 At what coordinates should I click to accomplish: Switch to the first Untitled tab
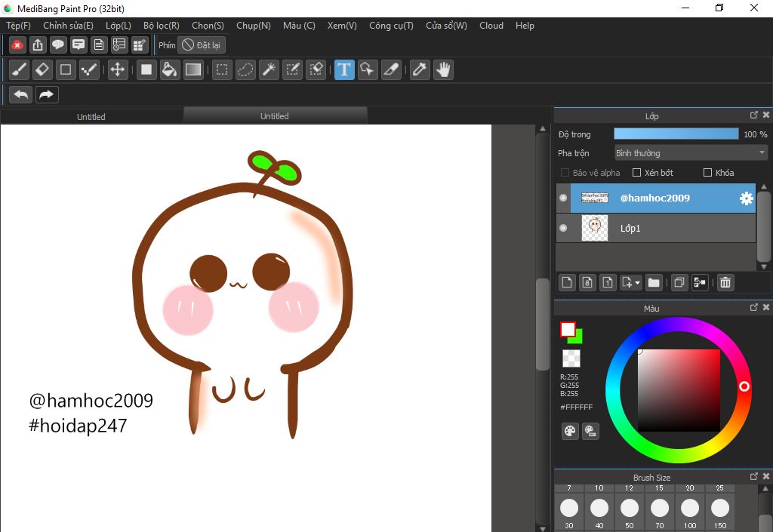pyautogui.click(x=91, y=117)
